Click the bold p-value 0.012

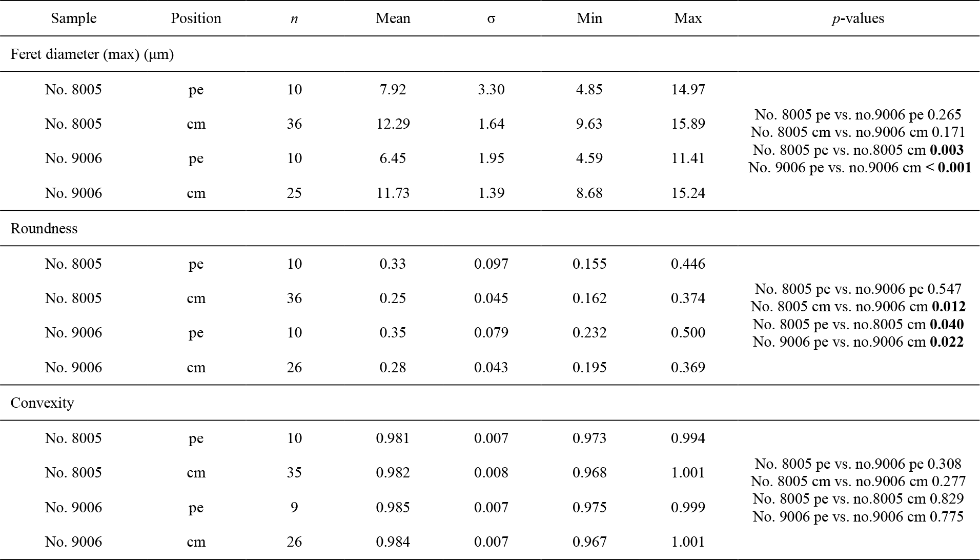(948, 307)
